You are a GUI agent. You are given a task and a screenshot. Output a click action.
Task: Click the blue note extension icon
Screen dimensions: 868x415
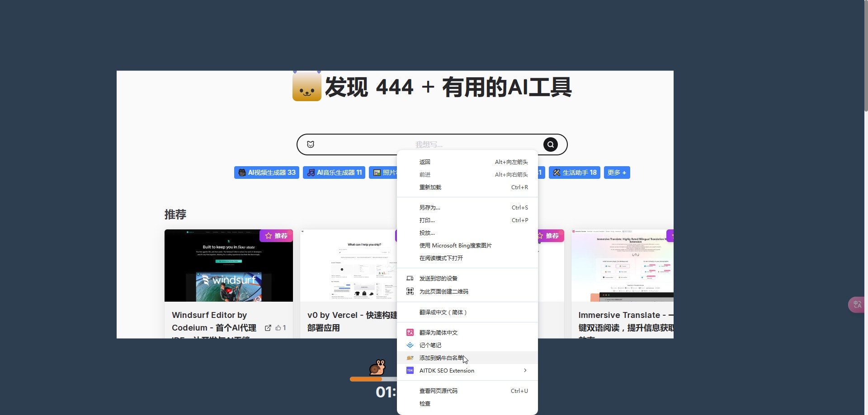[410, 345]
